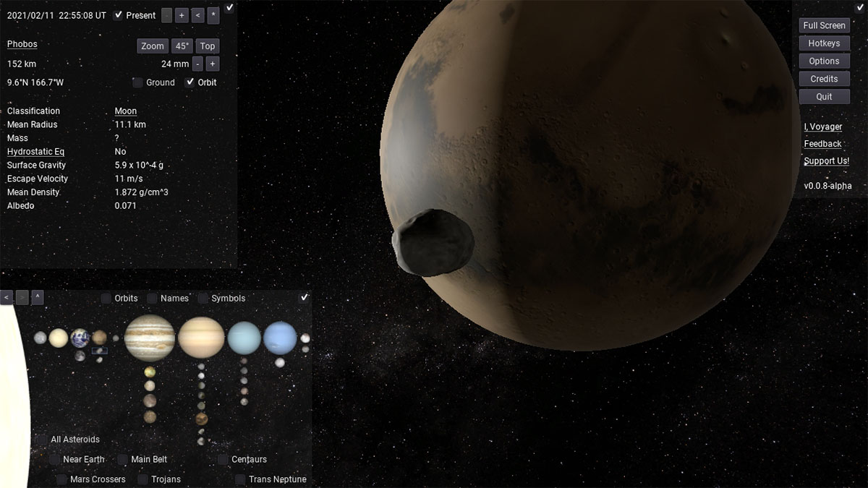The width and height of the screenshot is (868, 488).
Task: Open the Support Us! link
Action: (826, 160)
